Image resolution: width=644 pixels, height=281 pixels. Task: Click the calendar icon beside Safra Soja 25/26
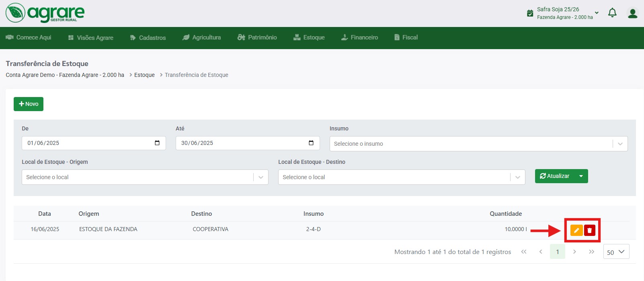pos(530,13)
